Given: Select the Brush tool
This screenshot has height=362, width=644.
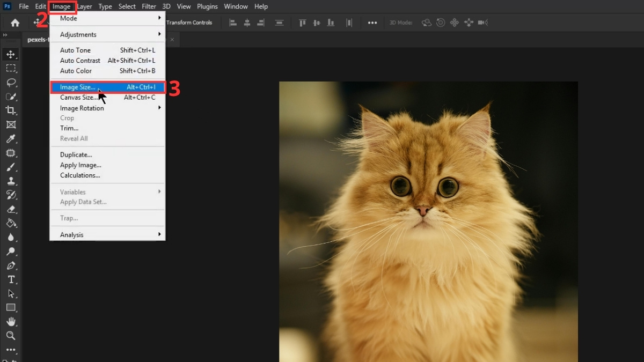Looking at the screenshot, I should tap(11, 167).
